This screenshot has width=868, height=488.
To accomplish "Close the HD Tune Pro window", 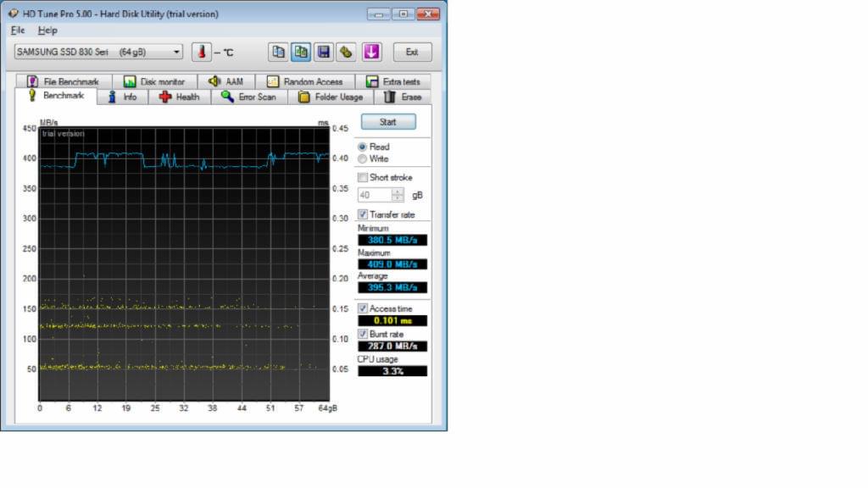I will click(428, 14).
